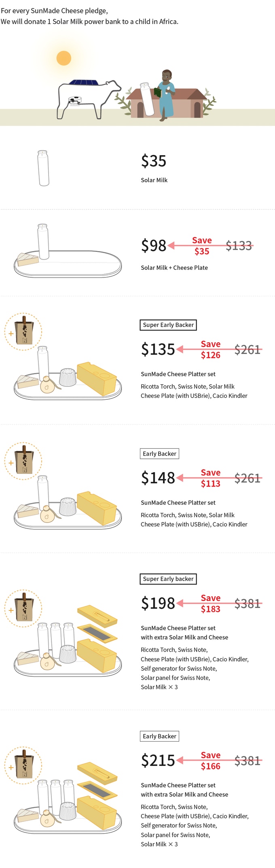Click the $198 platter with three Solar Milk bottles
The height and width of the screenshot is (868, 275).
tap(68, 641)
